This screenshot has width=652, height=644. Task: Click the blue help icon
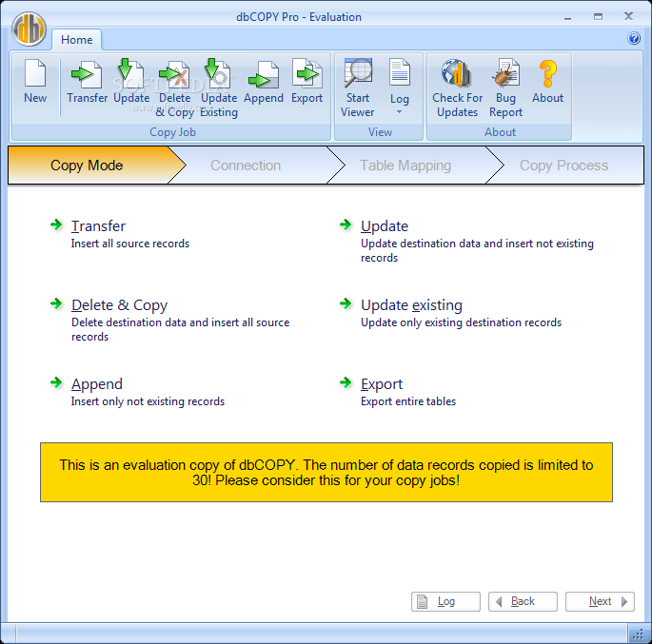click(634, 39)
